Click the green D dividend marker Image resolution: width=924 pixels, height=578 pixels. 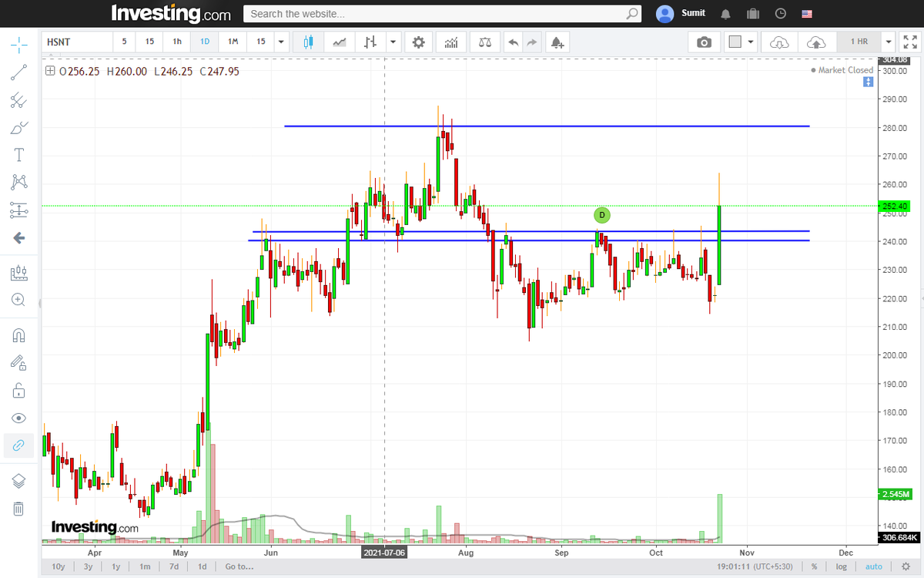click(602, 215)
